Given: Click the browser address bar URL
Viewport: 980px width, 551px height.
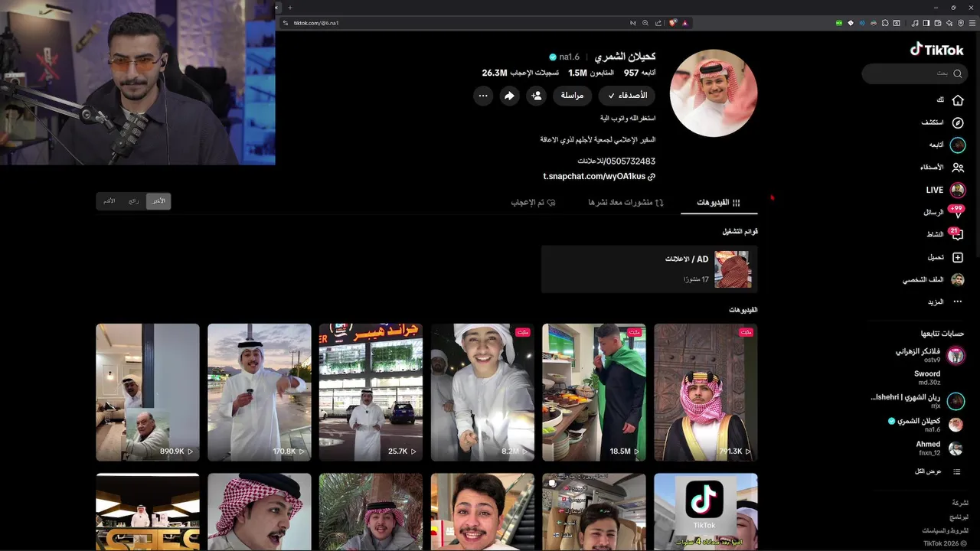Looking at the screenshot, I should click(x=316, y=23).
